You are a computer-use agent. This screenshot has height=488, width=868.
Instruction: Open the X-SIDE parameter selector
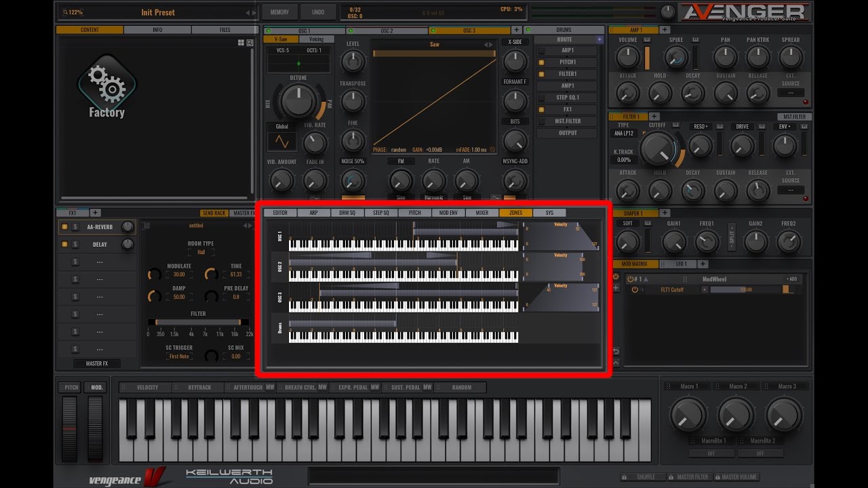[x=515, y=42]
